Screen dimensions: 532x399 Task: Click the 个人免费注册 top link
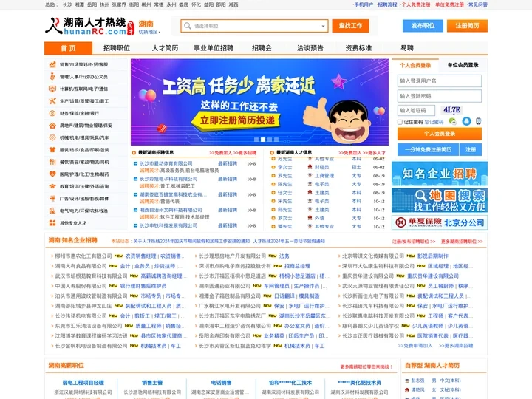[x=415, y=4]
